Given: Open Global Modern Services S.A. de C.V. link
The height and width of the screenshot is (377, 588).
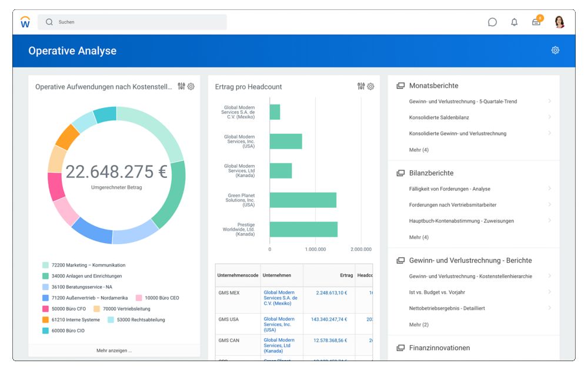Looking at the screenshot, I should [280, 298].
